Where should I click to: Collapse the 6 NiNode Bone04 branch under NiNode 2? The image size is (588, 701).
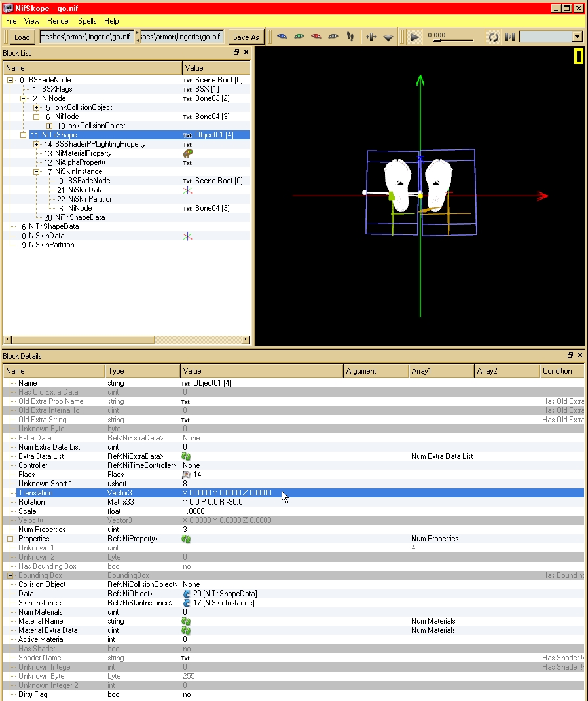coord(36,117)
